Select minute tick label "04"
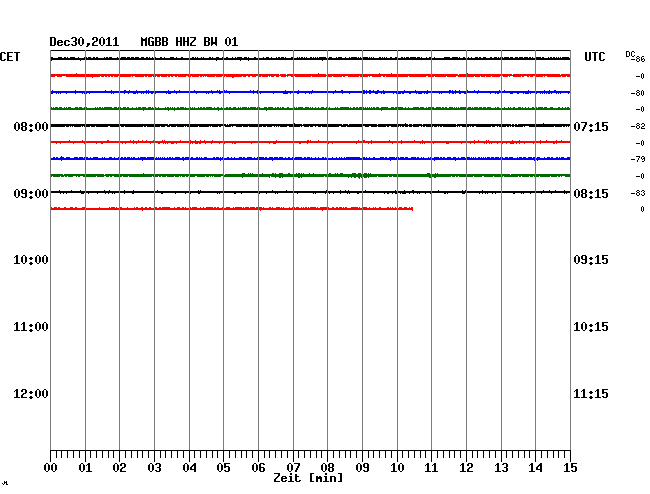This screenshot has height=494, width=650. 189,468
